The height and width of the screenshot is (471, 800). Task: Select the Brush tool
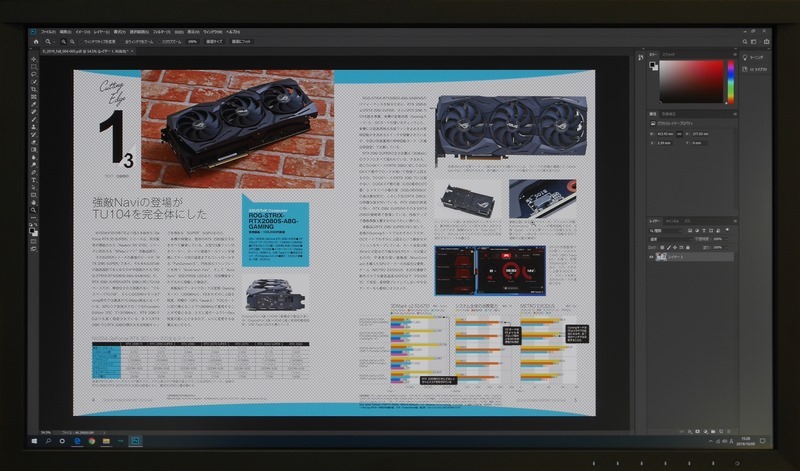[x=34, y=119]
